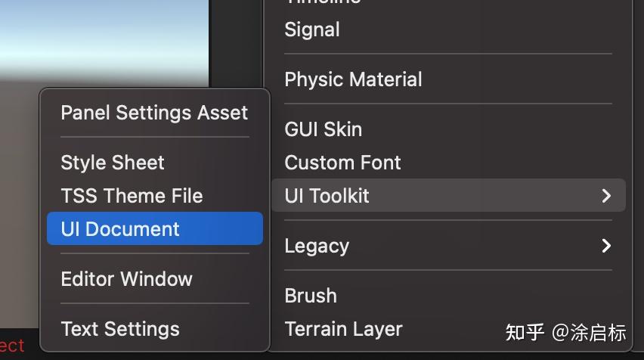
Task: Choose the TSS Theme File option
Action: point(132,196)
